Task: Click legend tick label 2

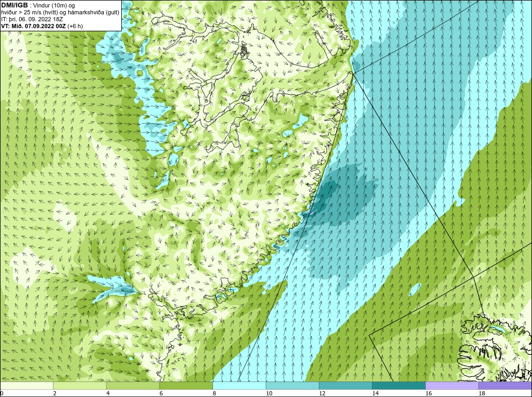Action: coord(55,393)
